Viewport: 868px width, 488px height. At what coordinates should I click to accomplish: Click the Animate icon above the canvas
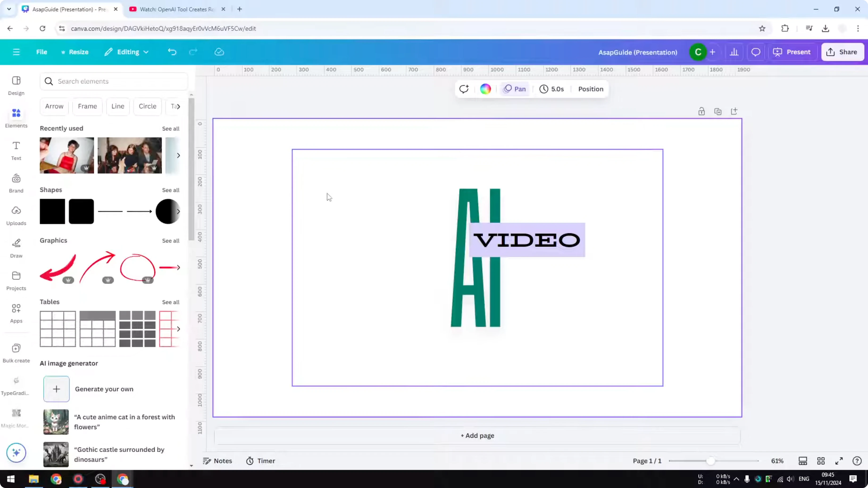[x=464, y=89]
